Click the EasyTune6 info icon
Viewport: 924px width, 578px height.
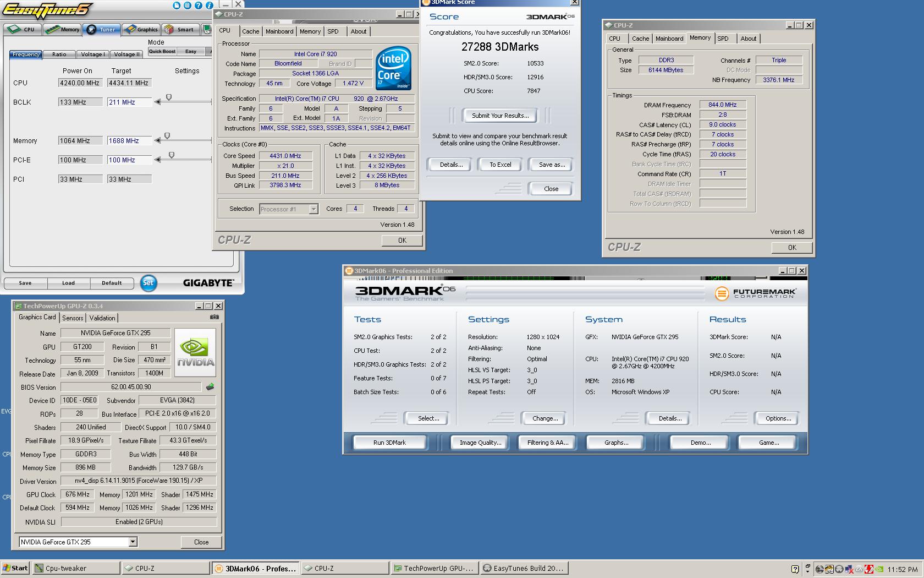[x=209, y=6]
